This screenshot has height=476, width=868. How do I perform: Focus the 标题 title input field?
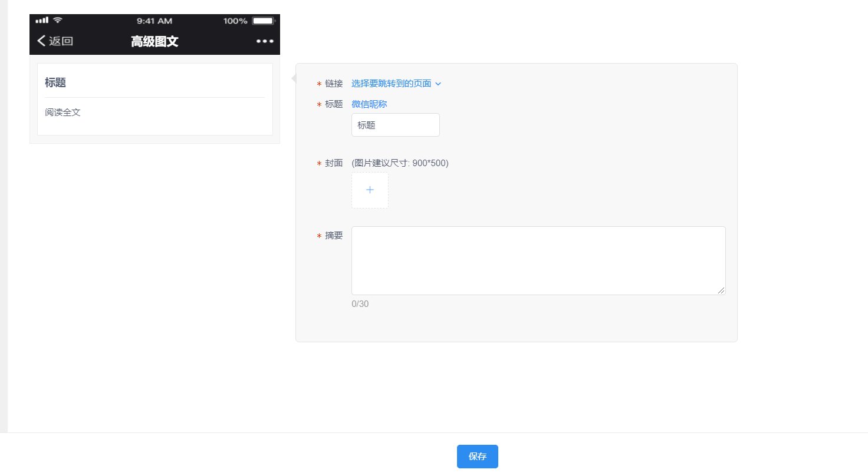[396, 125]
